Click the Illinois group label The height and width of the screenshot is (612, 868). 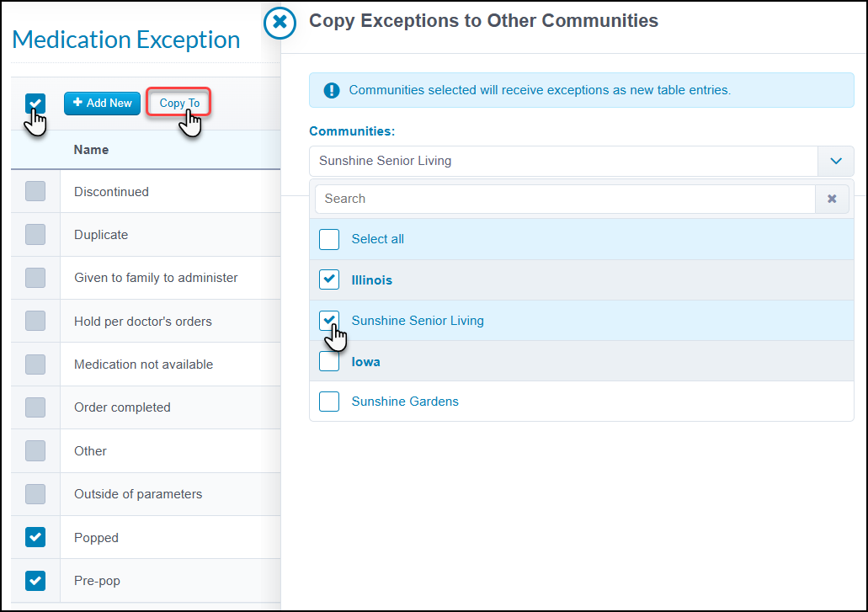(371, 280)
